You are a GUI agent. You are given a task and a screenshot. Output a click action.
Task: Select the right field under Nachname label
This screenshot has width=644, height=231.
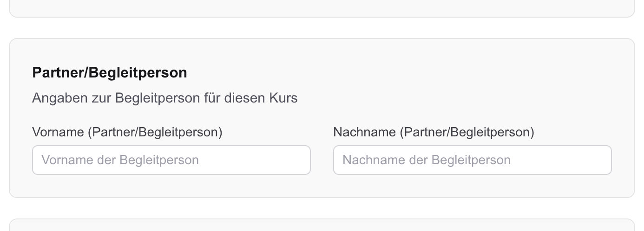472,160
